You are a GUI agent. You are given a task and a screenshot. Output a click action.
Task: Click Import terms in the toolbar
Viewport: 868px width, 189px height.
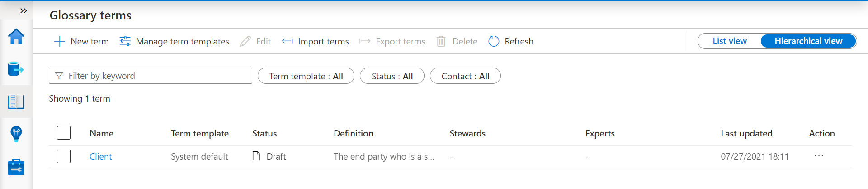point(315,41)
